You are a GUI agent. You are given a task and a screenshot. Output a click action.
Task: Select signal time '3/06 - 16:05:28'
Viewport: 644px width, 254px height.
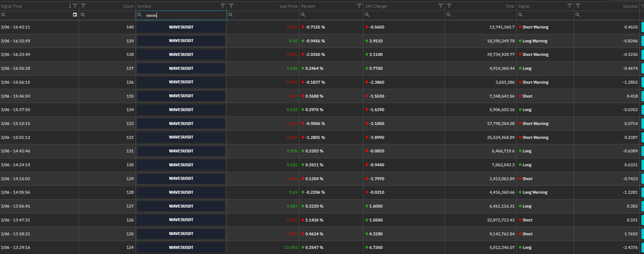(x=16, y=69)
